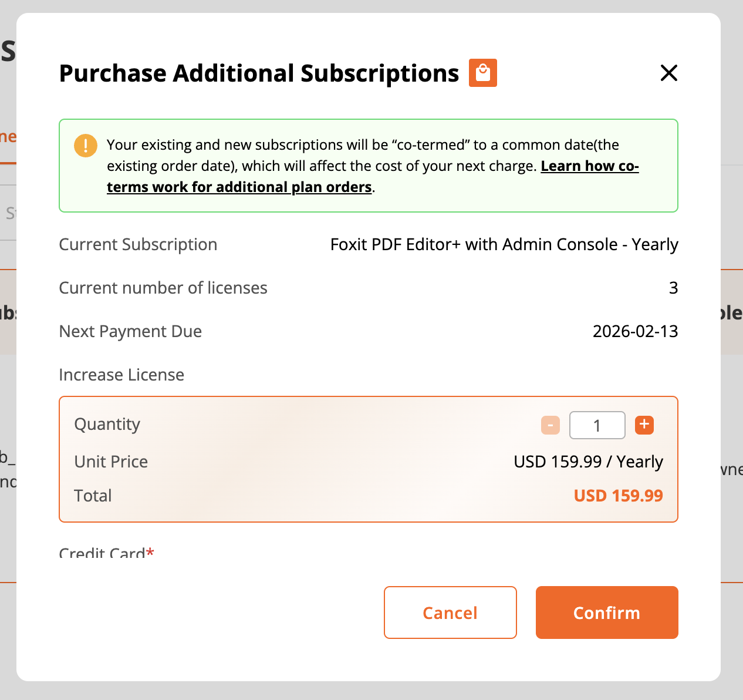Screen dimensions: 743x700
Task: Click the Unit Price USD 159.99 / Yearly text
Action: [587, 462]
